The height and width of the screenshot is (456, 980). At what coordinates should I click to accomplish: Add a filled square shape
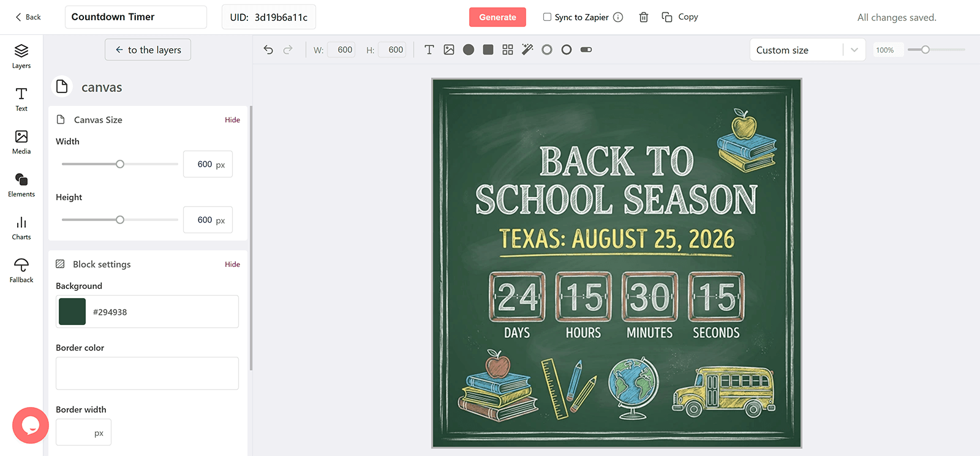[x=488, y=50]
